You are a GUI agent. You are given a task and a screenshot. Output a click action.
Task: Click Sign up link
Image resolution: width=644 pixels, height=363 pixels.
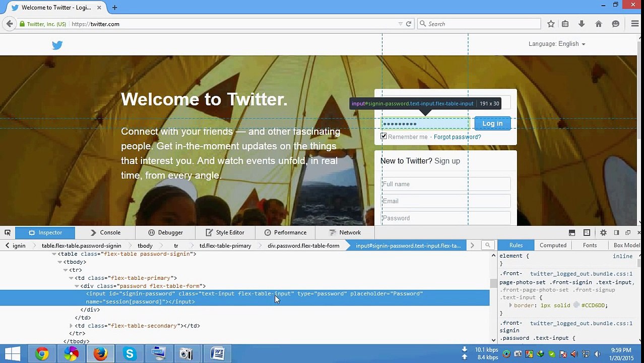point(447,161)
